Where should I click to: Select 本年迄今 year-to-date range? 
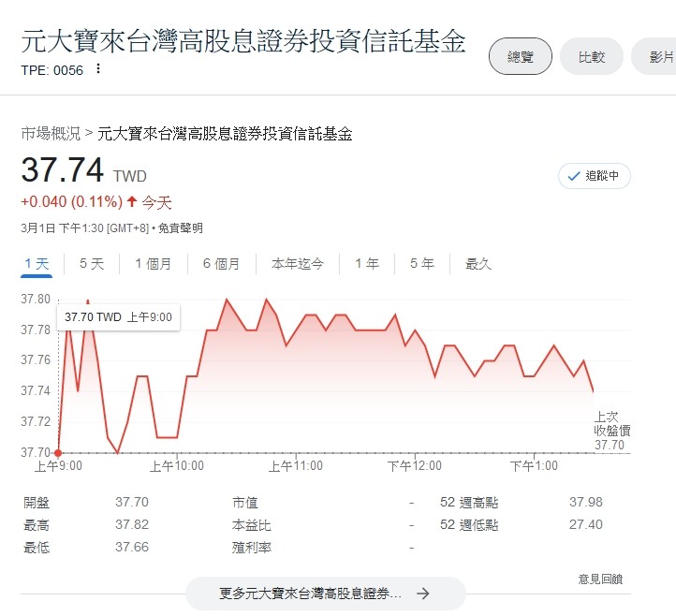click(298, 264)
